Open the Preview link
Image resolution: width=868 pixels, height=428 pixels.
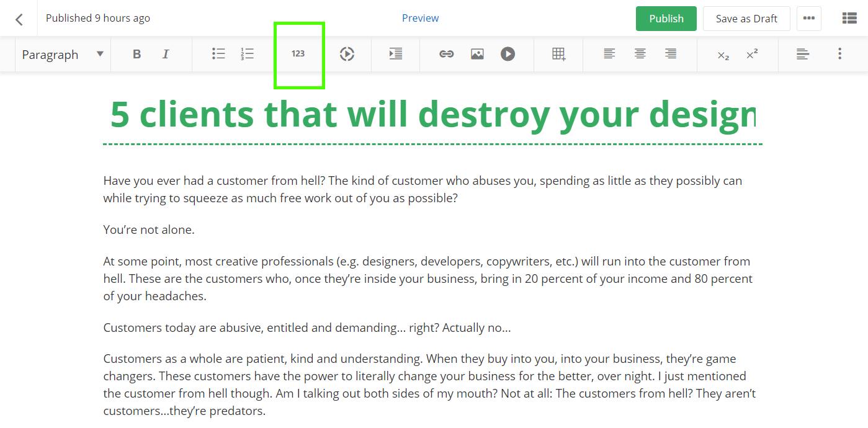coord(420,19)
